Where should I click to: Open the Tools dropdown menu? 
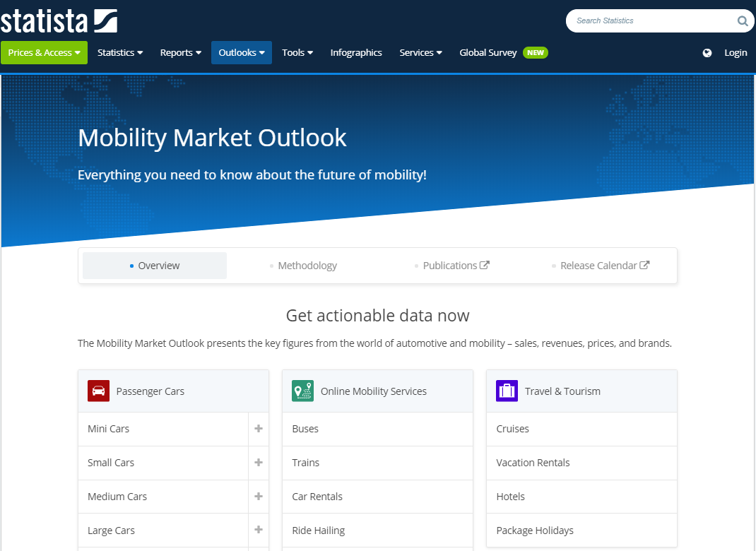click(x=297, y=52)
